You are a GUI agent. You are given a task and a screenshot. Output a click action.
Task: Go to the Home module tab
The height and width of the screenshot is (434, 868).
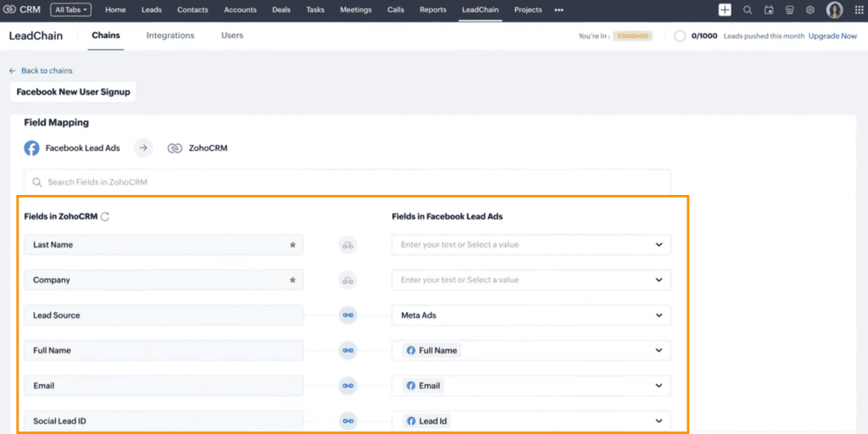115,10
